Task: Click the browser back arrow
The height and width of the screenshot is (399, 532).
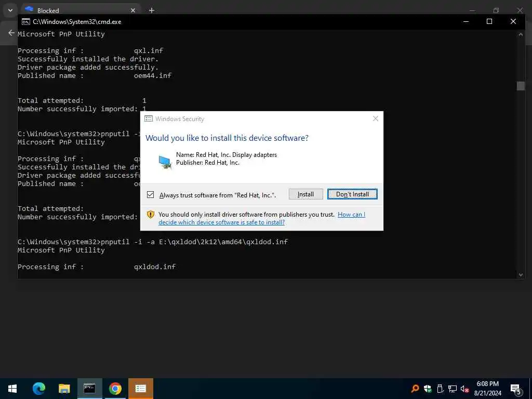Action: click(11, 33)
